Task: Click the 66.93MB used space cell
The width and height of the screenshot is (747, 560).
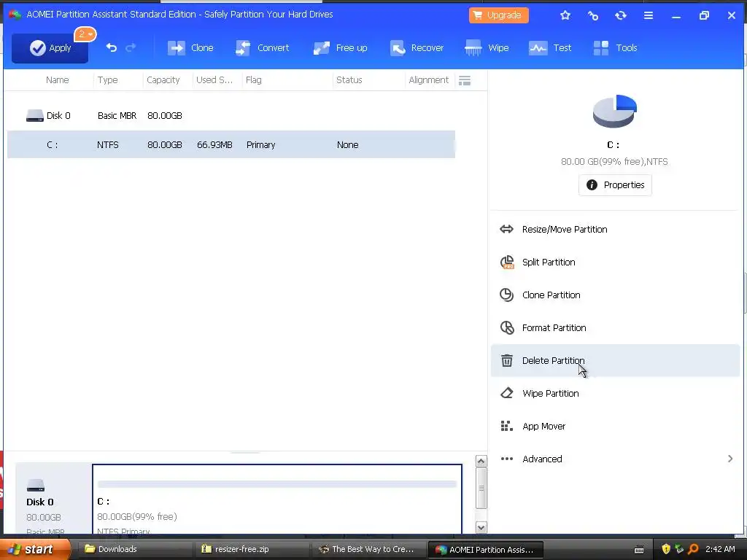Action: click(x=215, y=145)
